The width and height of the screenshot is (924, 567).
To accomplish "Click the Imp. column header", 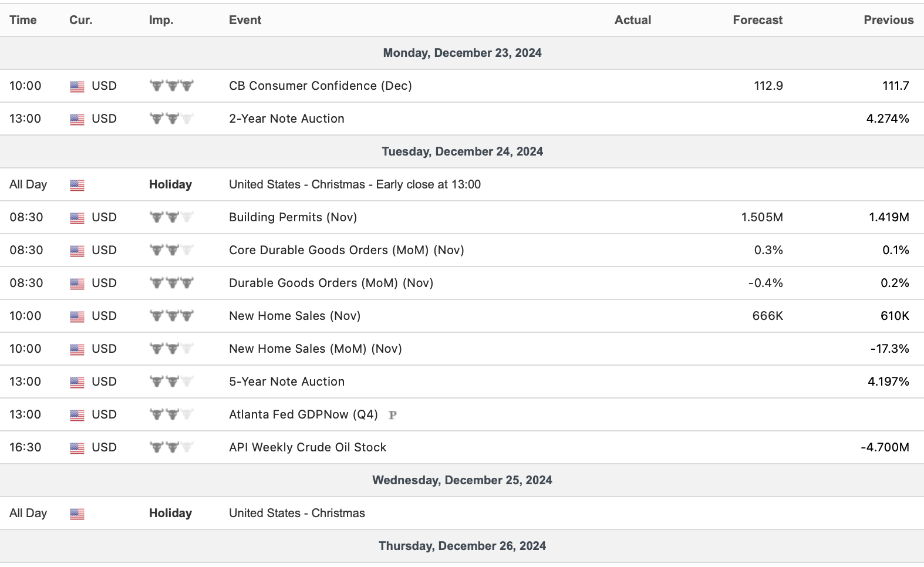I will coord(161,20).
